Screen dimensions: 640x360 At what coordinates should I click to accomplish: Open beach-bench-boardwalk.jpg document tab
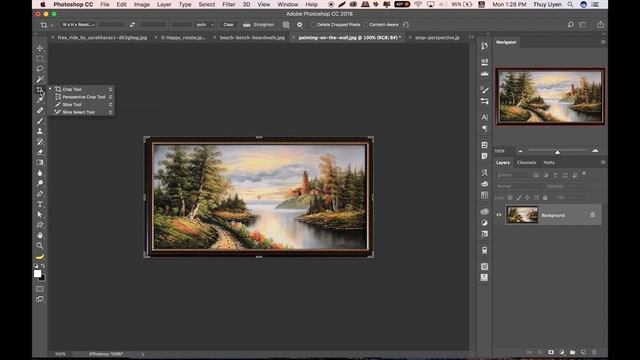tap(252, 38)
